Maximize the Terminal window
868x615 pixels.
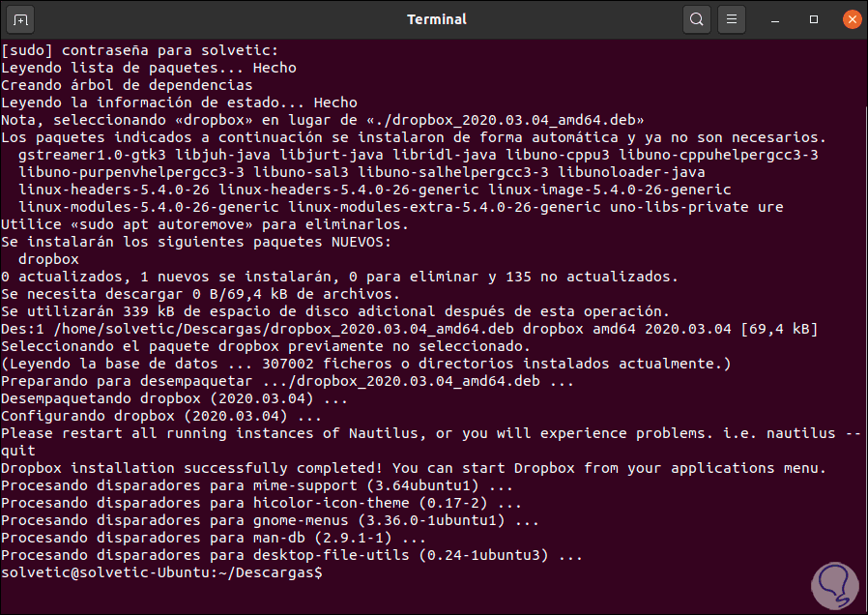click(814, 19)
